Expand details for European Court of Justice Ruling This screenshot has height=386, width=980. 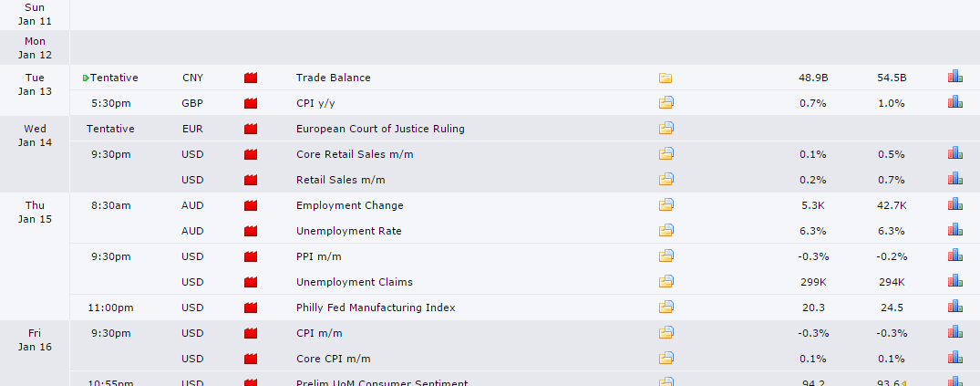point(665,129)
